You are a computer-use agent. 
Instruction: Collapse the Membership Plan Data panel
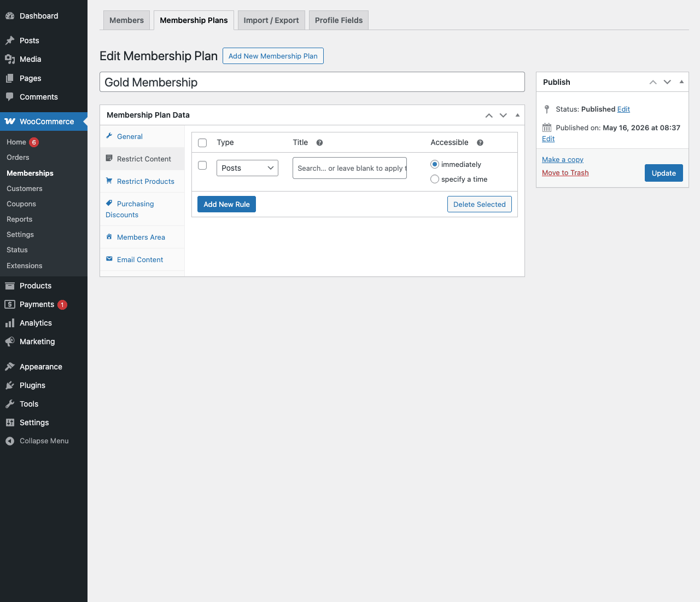click(x=517, y=115)
